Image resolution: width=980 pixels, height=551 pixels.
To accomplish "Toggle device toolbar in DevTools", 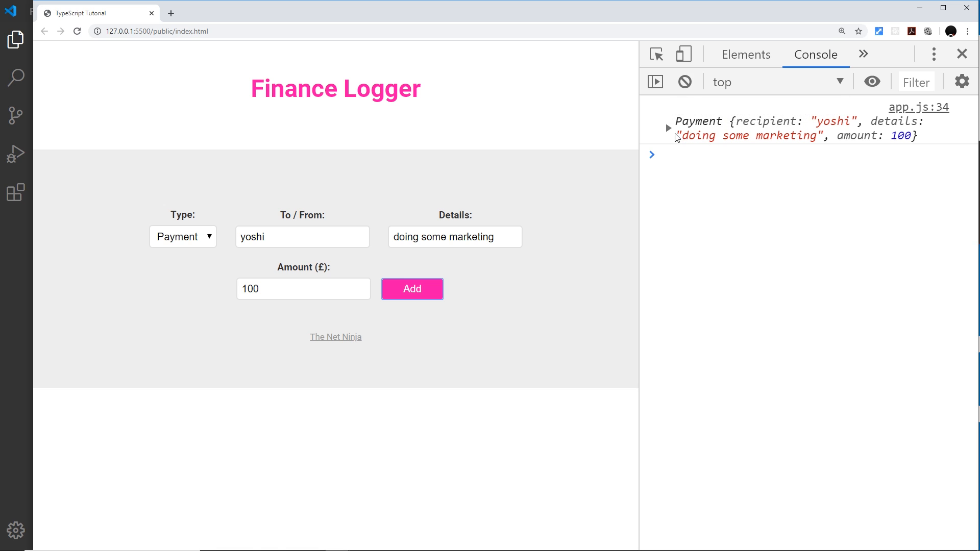I will coord(684,54).
